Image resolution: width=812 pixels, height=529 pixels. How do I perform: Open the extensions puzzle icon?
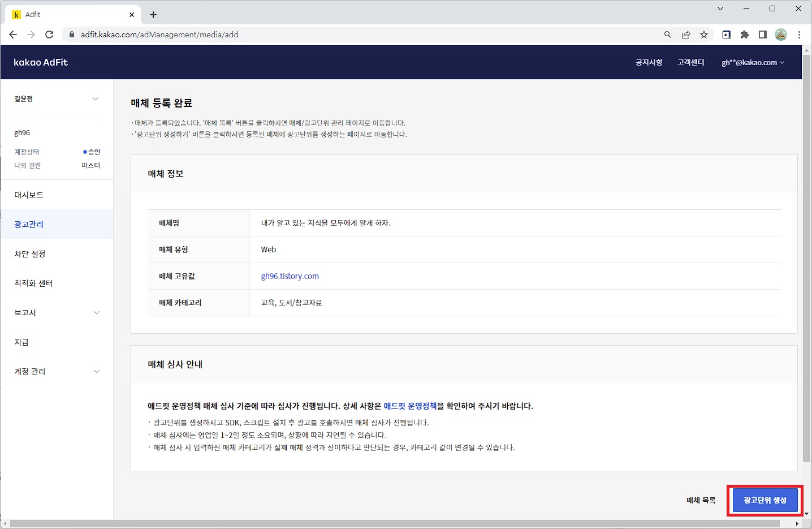point(745,35)
